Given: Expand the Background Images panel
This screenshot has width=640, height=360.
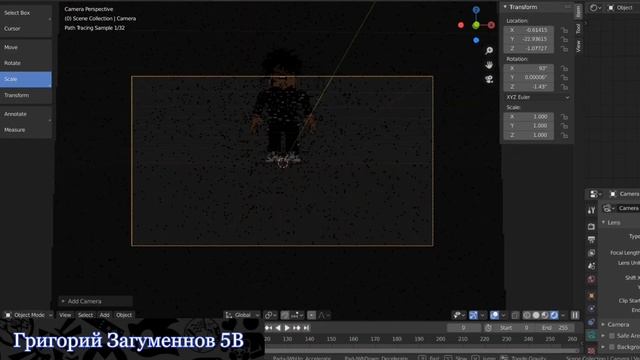Looking at the screenshot, I should [620, 347].
